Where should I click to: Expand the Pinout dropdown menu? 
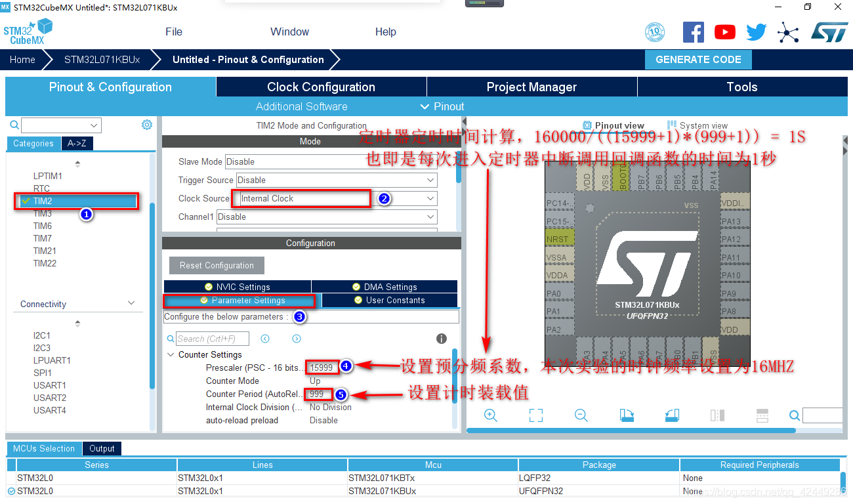442,106
